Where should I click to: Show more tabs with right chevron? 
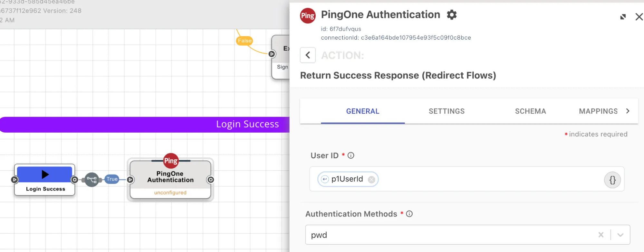(628, 111)
